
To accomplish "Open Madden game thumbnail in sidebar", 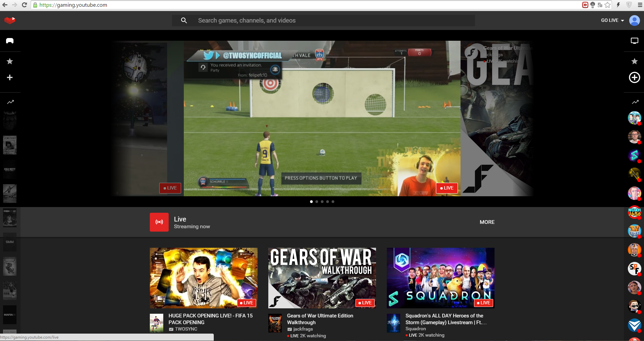I will click(x=10, y=194).
